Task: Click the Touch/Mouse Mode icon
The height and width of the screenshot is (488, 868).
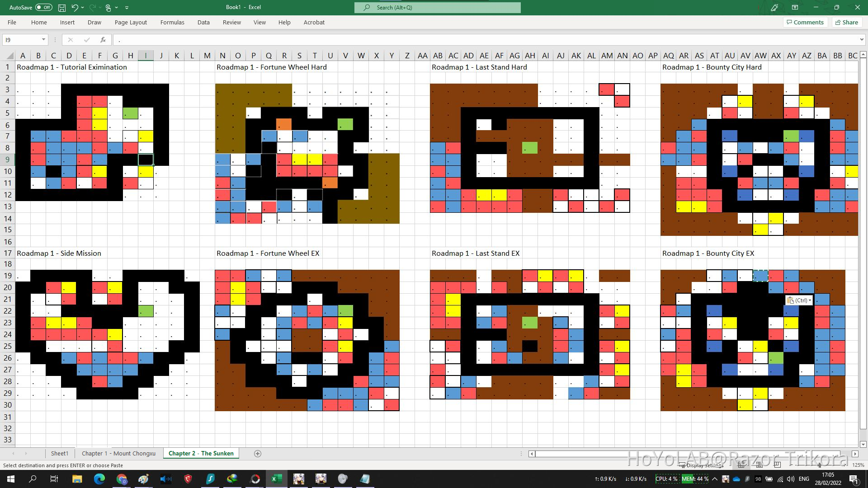Action: pos(108,7)
